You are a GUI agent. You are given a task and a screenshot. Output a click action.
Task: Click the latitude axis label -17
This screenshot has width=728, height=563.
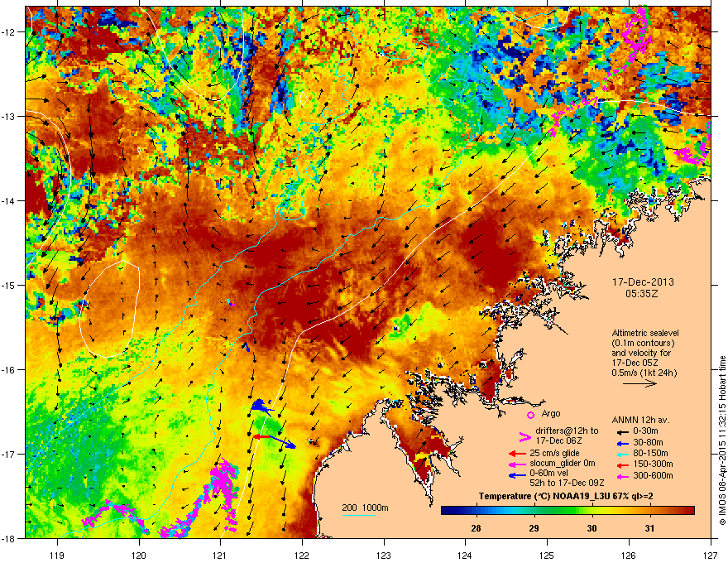point(8,454)
